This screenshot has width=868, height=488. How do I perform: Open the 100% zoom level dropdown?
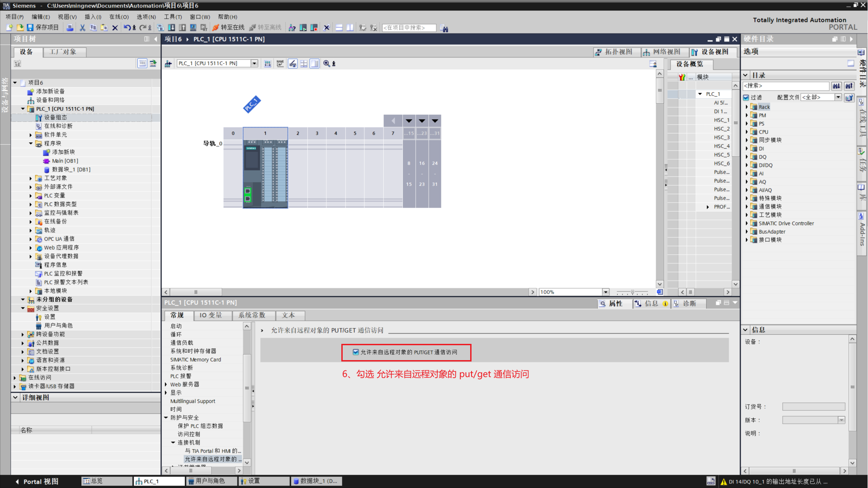tap(606, 292)
